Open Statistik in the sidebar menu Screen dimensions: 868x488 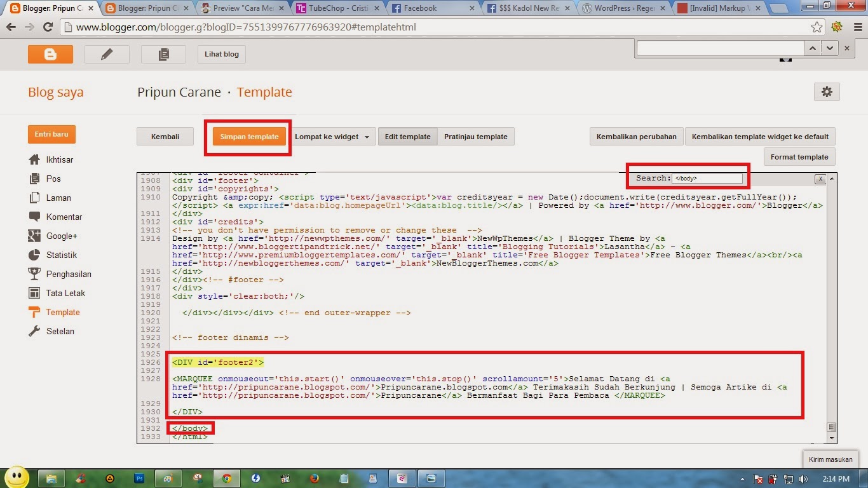point(62,255)
